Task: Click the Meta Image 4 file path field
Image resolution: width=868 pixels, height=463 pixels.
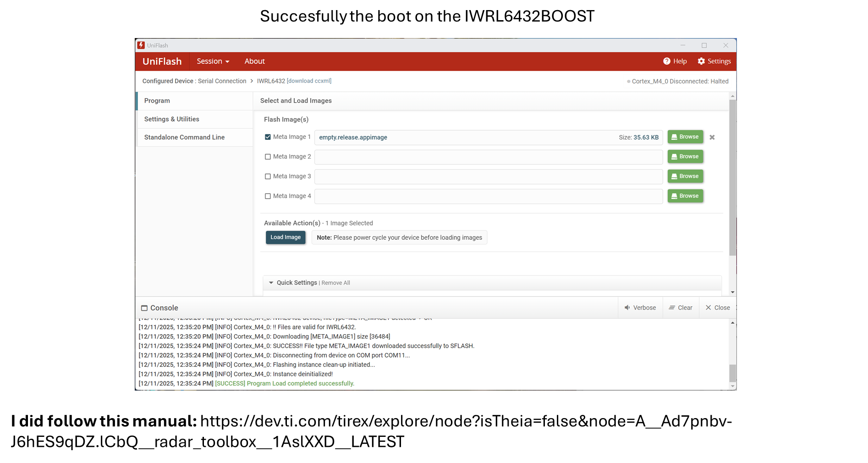Action: [x=489, y=197]
